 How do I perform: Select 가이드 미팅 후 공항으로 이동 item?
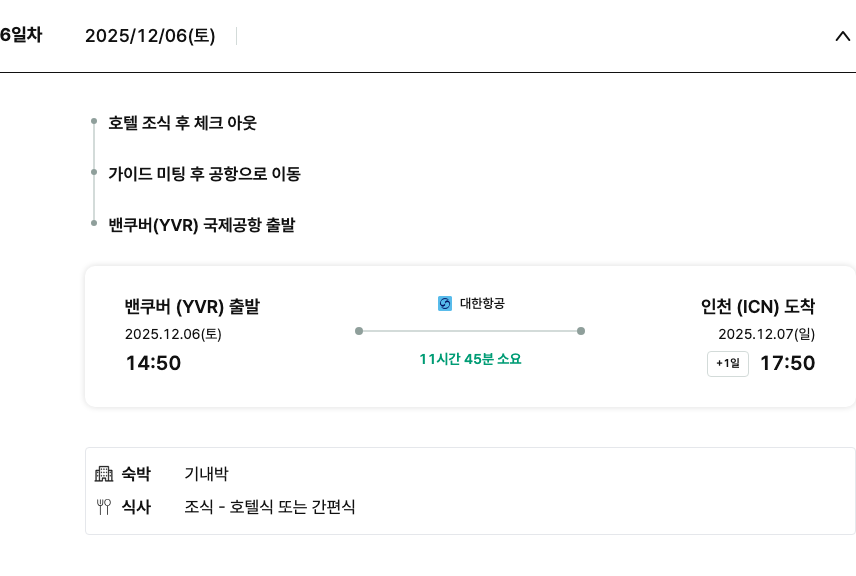click(x=204, y=174)
